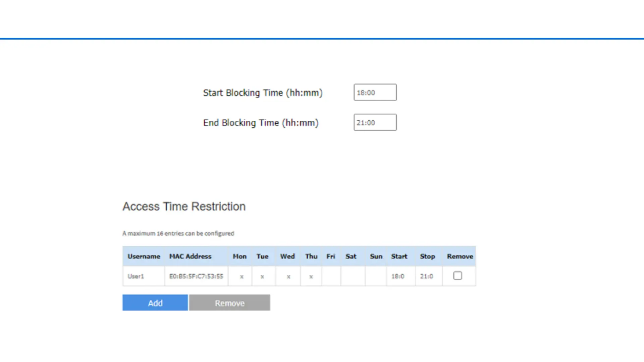Click the End Blocking Time input field
The height and width of the screenshot is (362, 644).
(375, 123)
